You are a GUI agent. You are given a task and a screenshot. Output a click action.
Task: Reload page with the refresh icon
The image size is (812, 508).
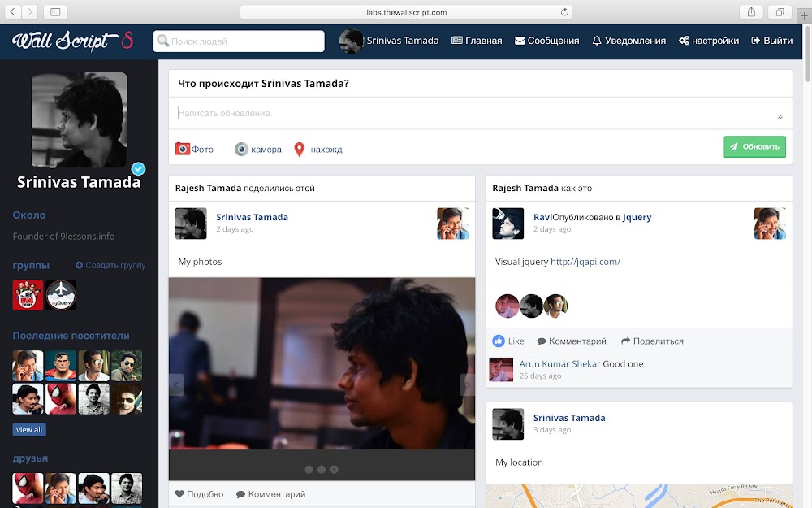[564, 12]
